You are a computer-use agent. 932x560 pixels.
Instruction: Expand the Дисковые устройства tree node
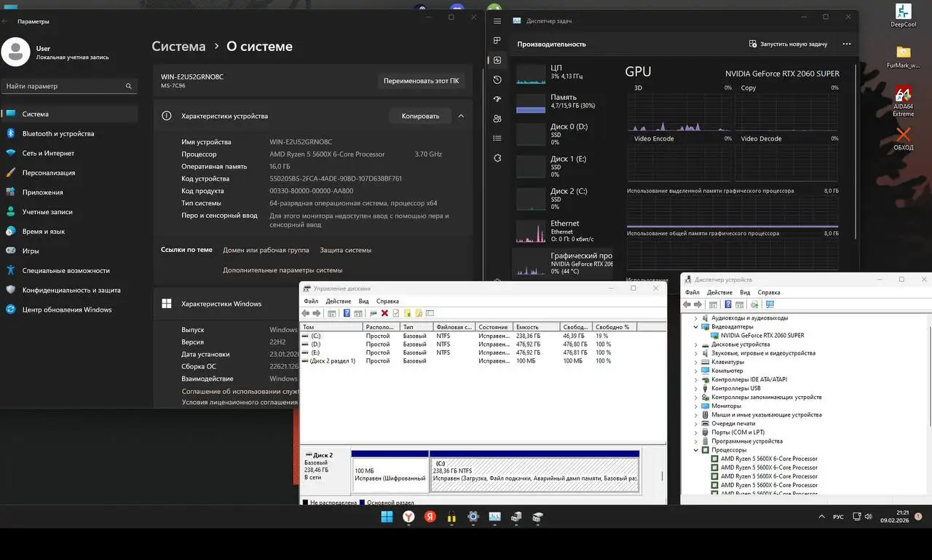[696, 344]
